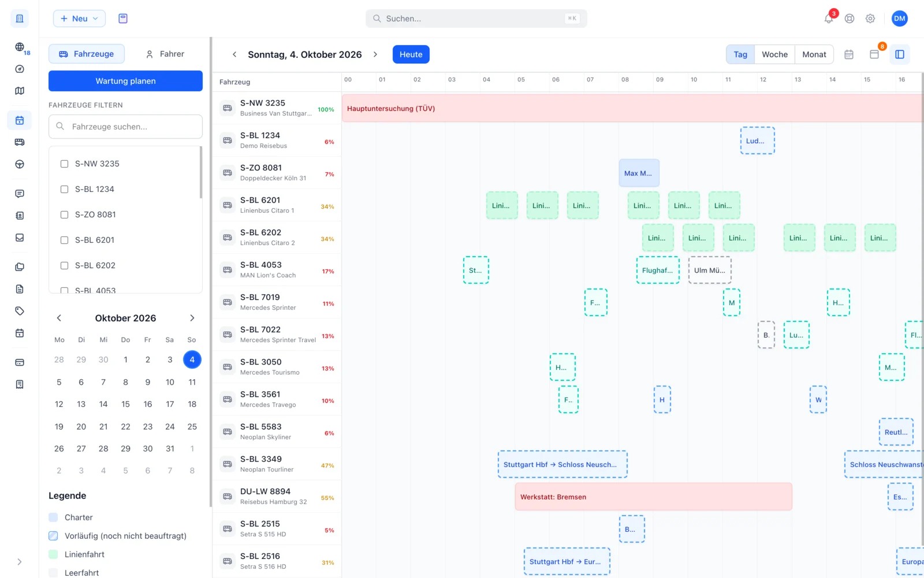The height and width of the screenshot is (578, 924).
Task: Show previous month in Oktober 2026 calendar
Action: (x=59, y=318)
